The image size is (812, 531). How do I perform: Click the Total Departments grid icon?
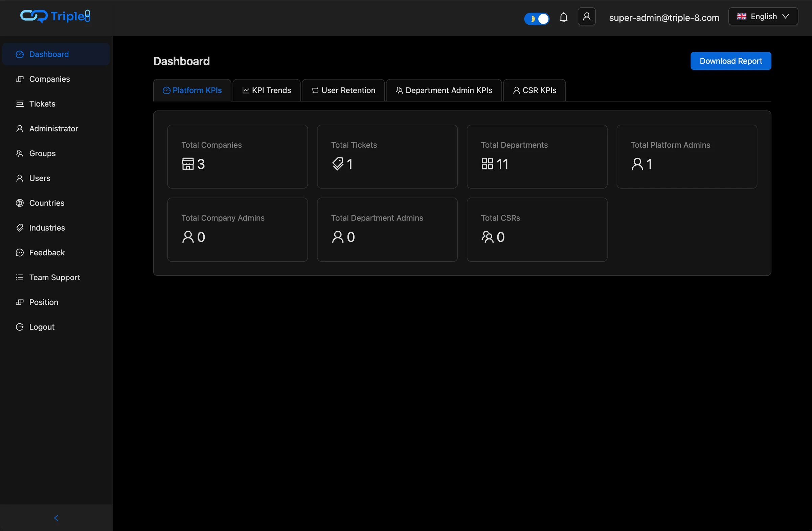coord(488,164)
